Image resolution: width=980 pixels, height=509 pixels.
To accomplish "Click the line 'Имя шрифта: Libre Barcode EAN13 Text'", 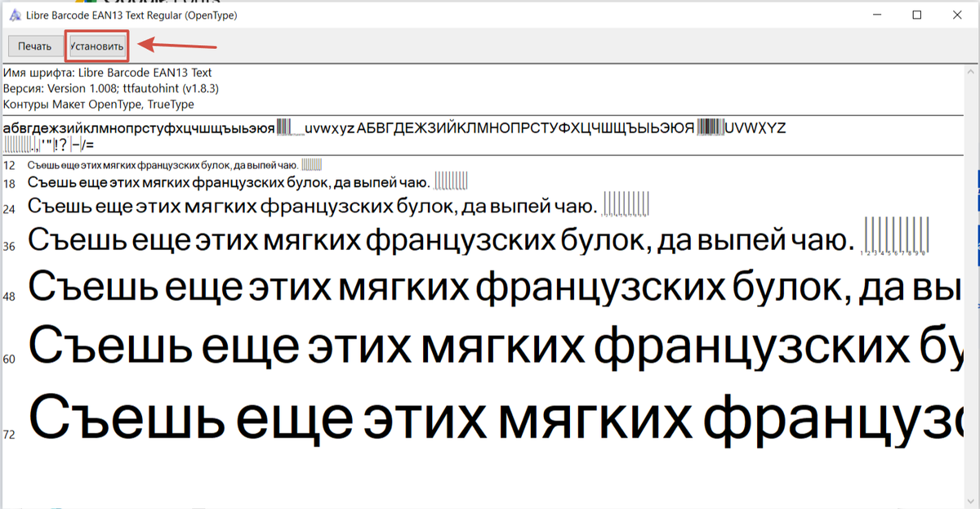I will 108,74.
